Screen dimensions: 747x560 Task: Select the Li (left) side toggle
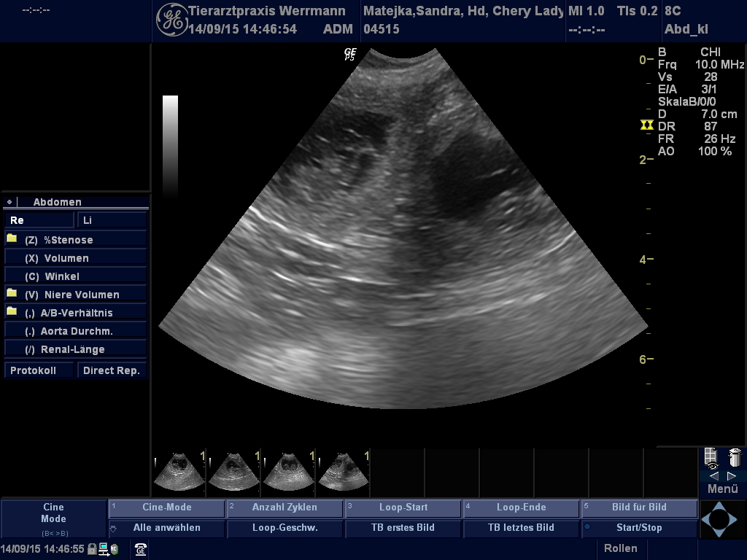pos(112,219)
